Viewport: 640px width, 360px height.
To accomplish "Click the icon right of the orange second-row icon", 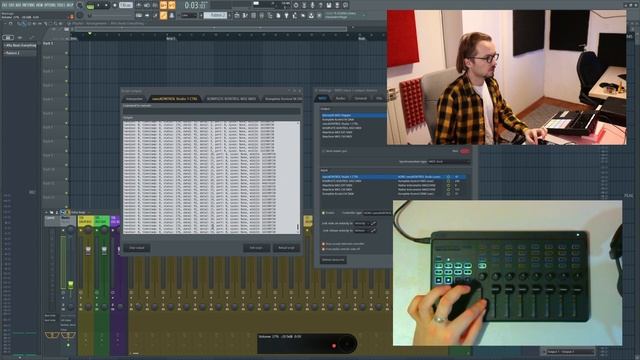I will point(172,16).
